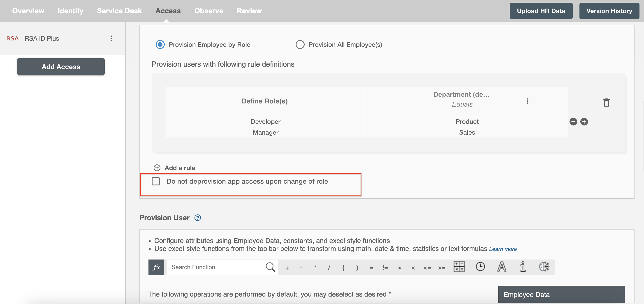Viewport: 644px width, 304px height.
Task: Select Provision All Employees radio button
Action: pos(300,44)
